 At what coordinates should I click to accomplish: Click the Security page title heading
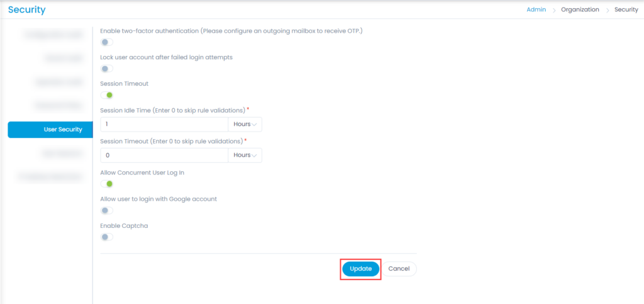(26, 10)
